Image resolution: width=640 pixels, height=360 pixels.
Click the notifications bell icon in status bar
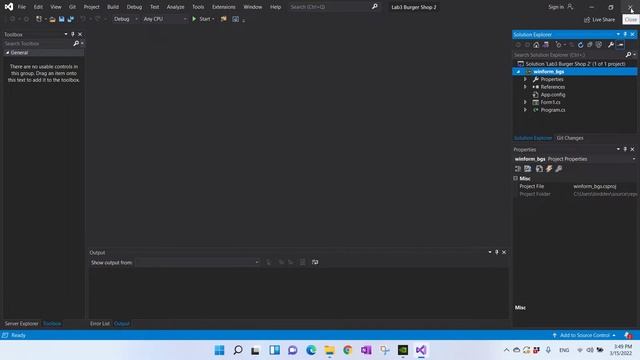click(x=628, y=335)
